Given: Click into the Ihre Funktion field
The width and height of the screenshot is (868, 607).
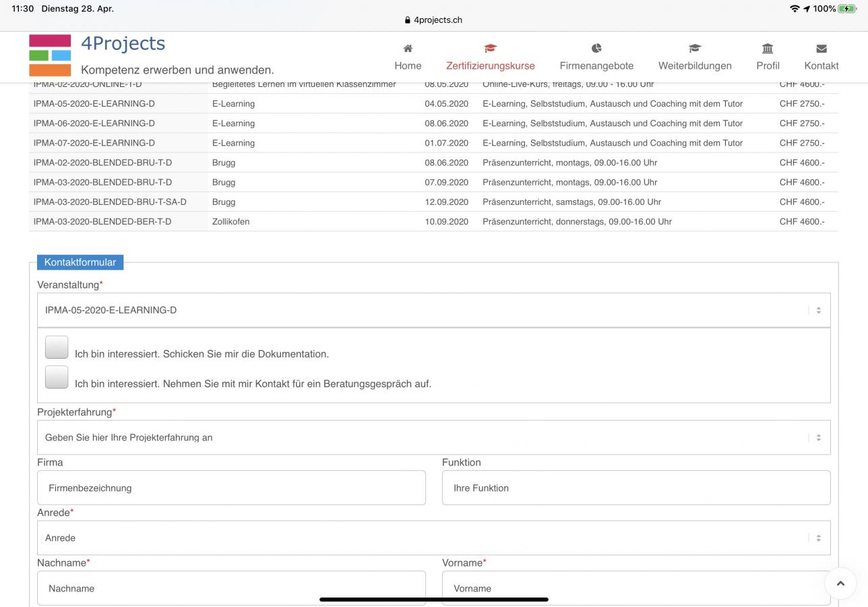Looking at the screenshot, I should (635, 488).
